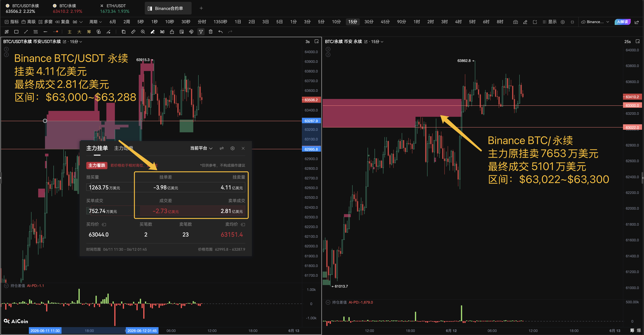Select the 主力挂单 tab

(x=97, y=148)
